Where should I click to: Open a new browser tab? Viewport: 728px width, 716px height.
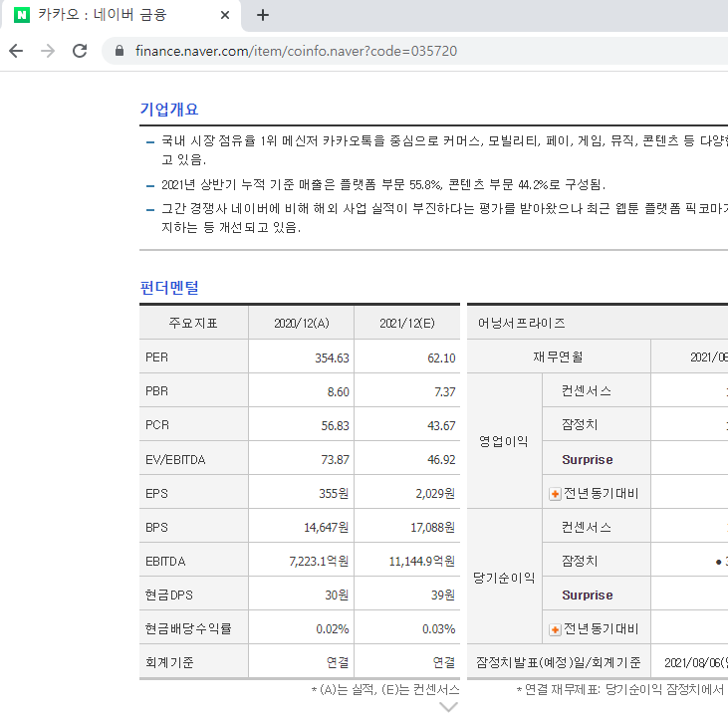263,15
